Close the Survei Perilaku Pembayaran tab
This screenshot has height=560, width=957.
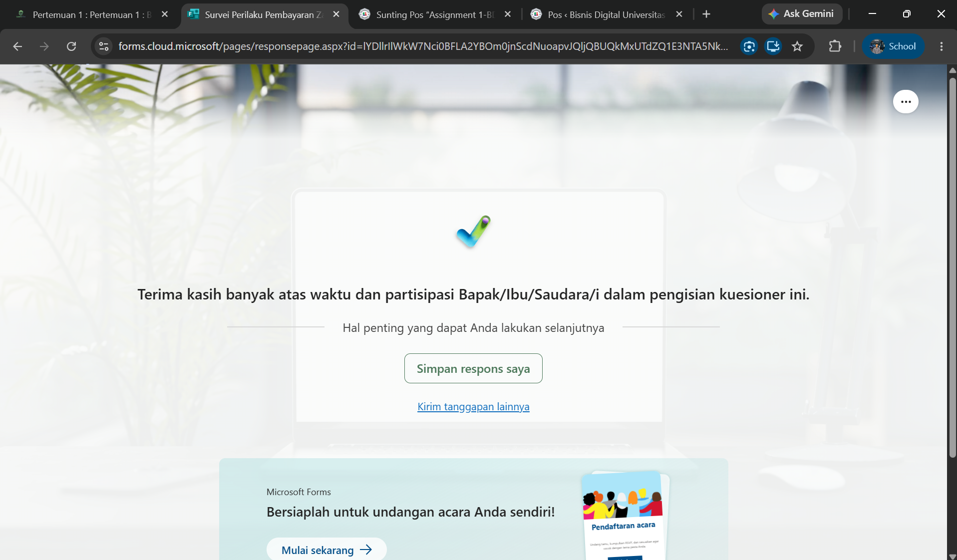click(336, 14)
